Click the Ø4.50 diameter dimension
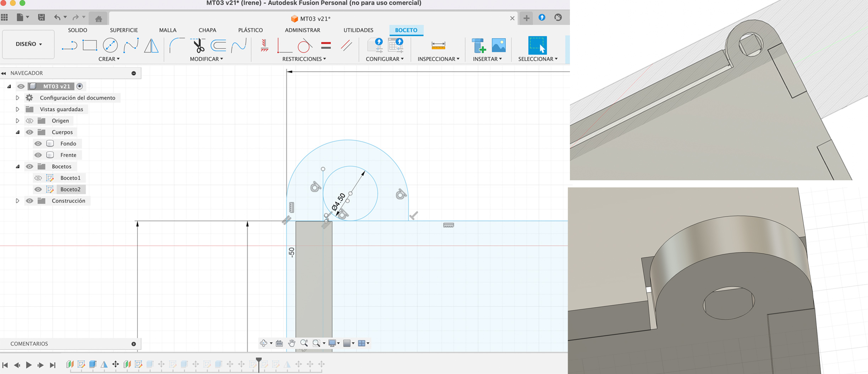Screen dimensions: 868x374 point(338,202)
